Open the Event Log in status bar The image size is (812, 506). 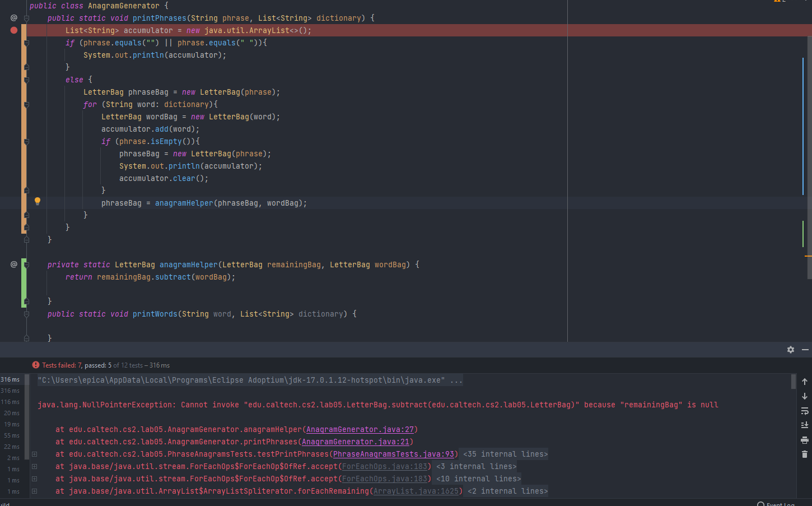click(x=780, y=503)
